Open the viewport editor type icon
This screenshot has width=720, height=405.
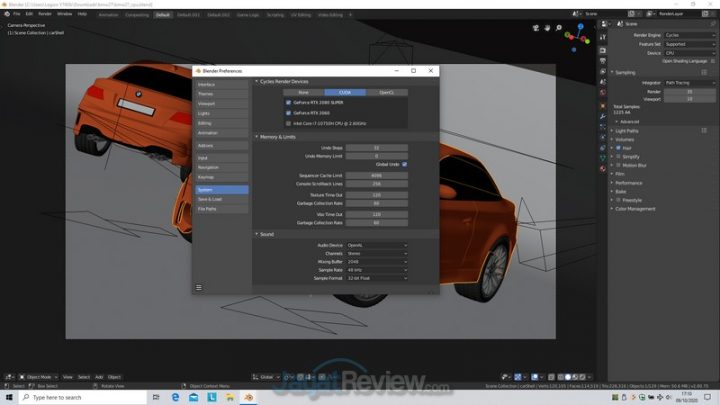click(9, 377)
